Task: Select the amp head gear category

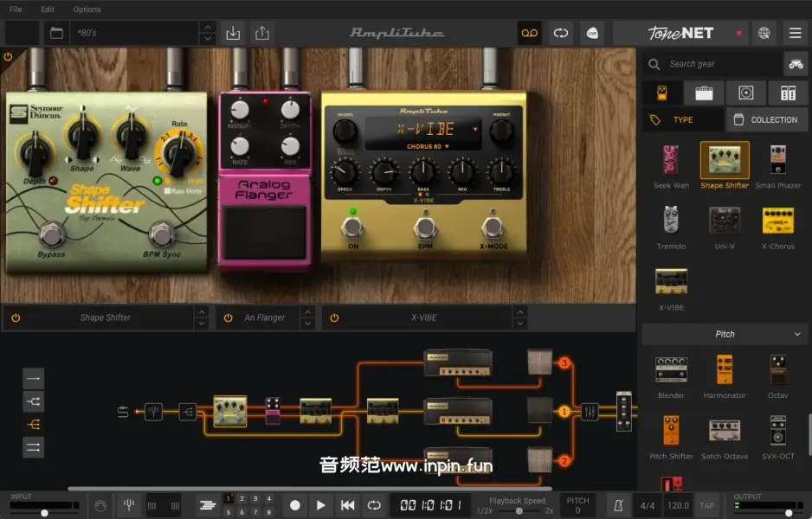Action: point(704,93)
